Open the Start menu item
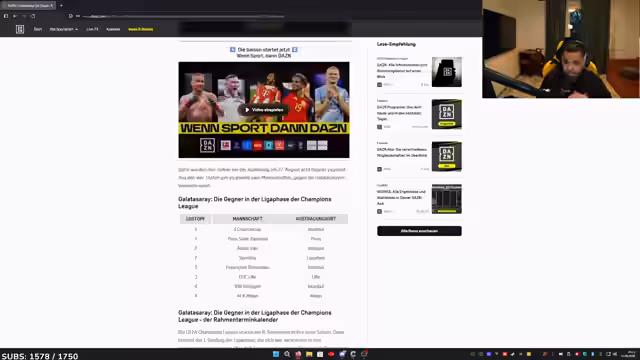 tap(38, 29)
